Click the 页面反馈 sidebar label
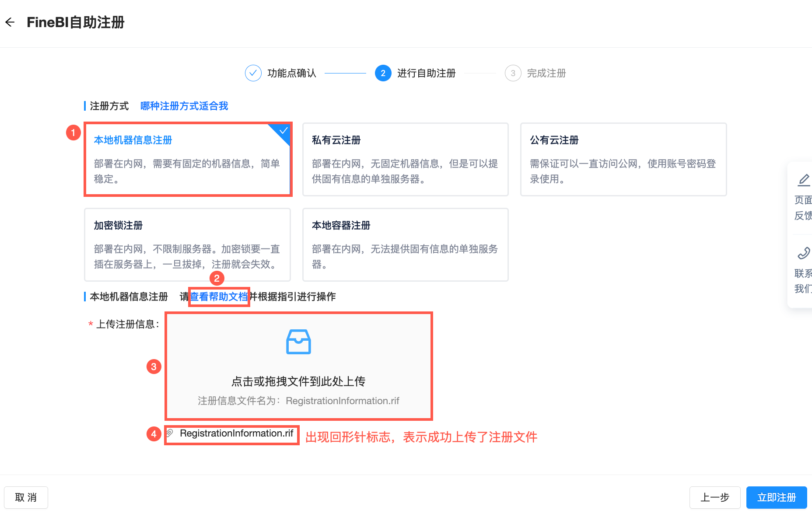Image resolution: width=812 pixels, height=517 pixels. [803, 208]
